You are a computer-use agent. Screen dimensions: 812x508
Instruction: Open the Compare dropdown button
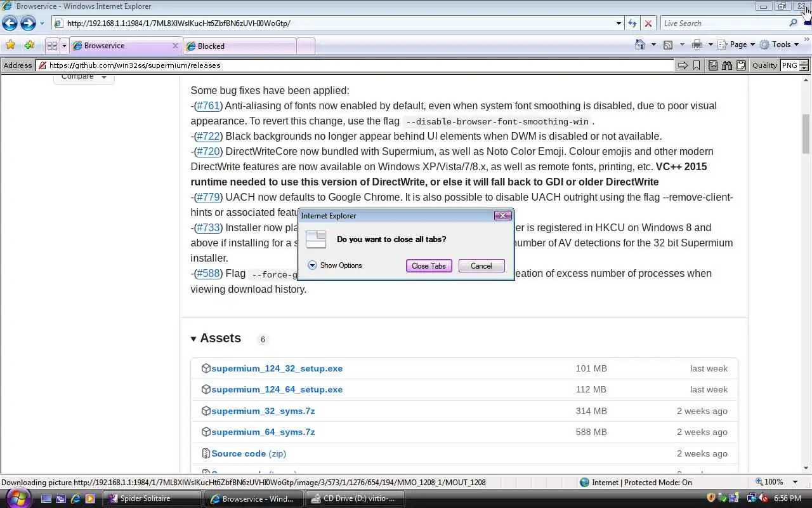tap(84, 77)
